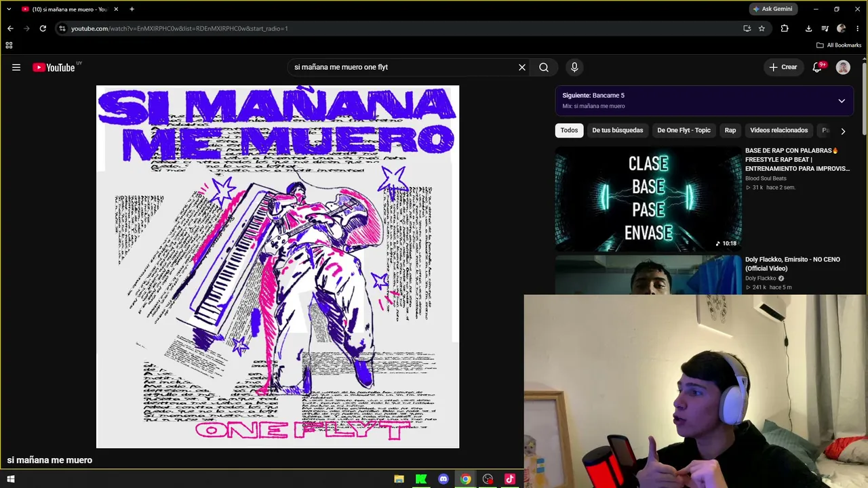Image resolution: width=868 pixels, height=488 pixels.
Task: Select the De One Flyt - Topic chip
Action: pos(684,130)
